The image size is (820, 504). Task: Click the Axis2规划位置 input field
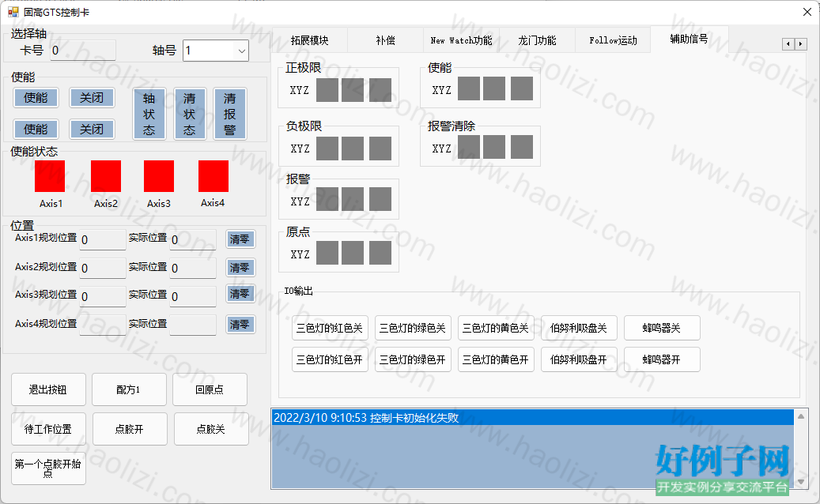[103, 268]
